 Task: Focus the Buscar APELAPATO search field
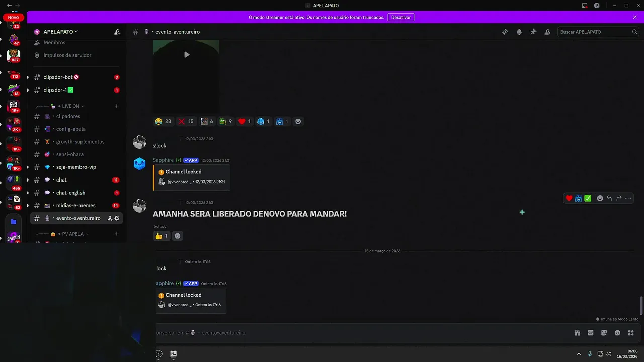[x=599, y=32]
